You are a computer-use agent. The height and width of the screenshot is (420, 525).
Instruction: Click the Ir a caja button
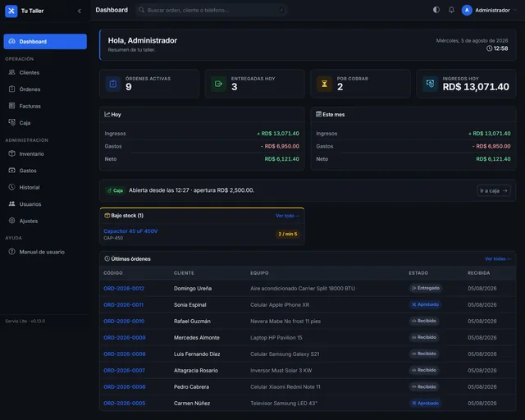point(494,190)
